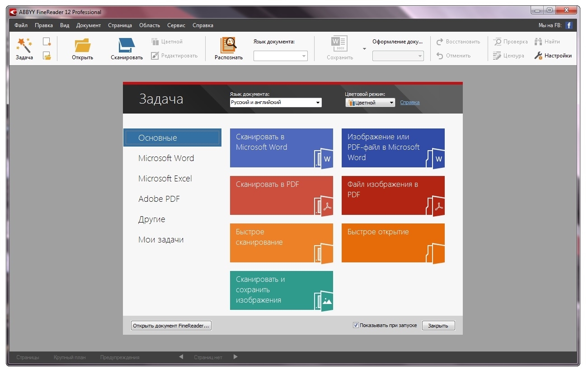Open the Сервис menu
The width and height of the screenshot is (588, 375).
coord(176,25)
